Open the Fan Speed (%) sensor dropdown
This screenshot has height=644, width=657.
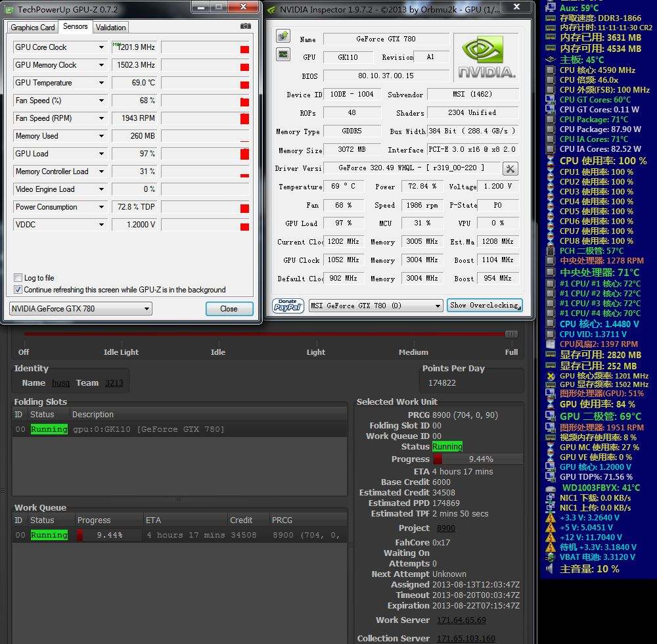pyautogui.click(x=101, y=101)
